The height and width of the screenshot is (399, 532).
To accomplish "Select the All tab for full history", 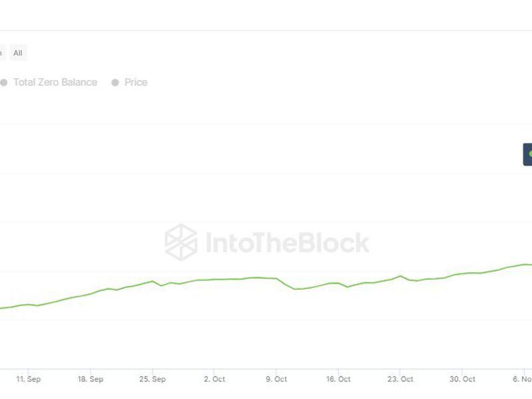I will tap(17, 53).
